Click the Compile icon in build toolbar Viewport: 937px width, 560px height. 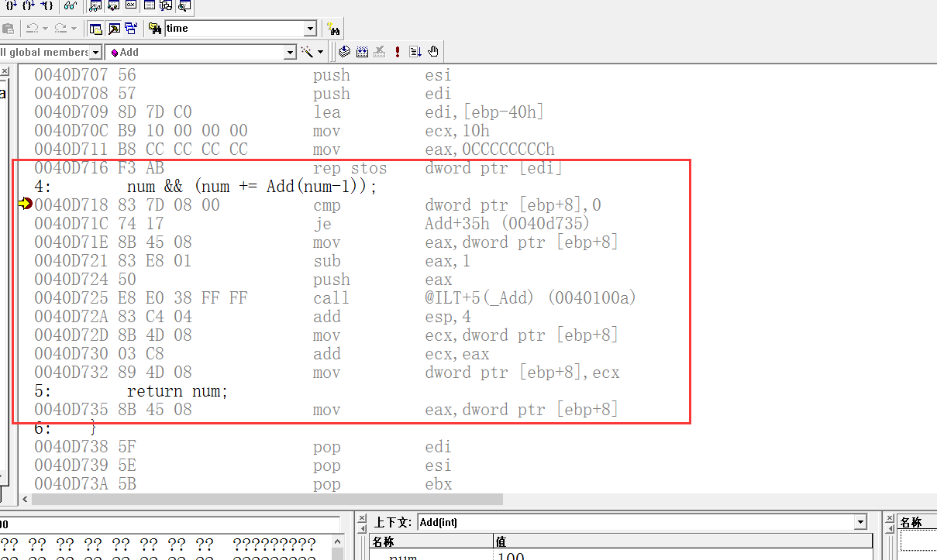tap(346, 52)
